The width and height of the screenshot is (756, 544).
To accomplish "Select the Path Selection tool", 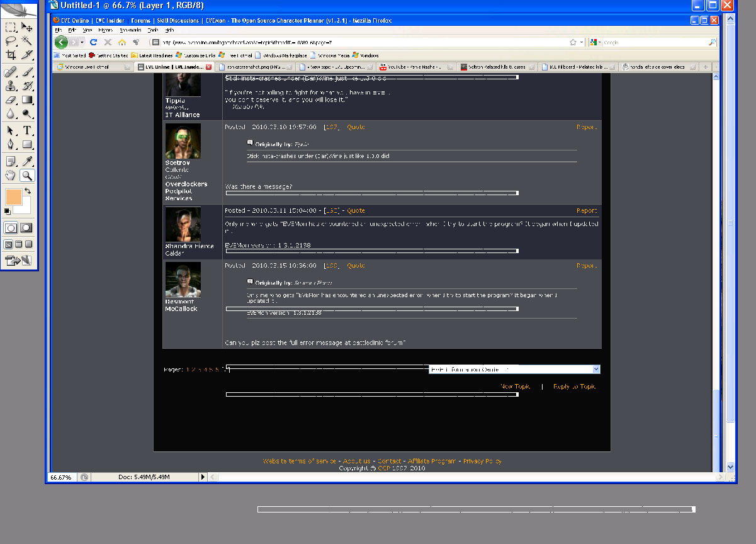I will [11, 130].
